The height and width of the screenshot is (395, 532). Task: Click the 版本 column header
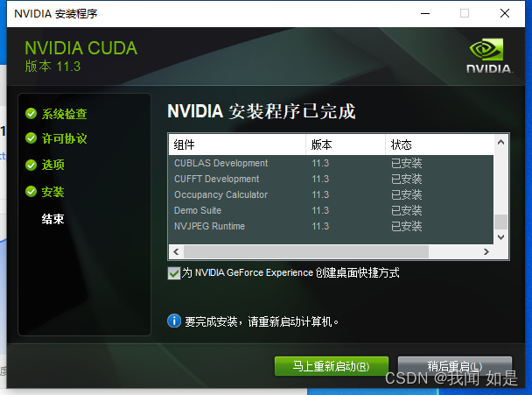coord(346,145)
